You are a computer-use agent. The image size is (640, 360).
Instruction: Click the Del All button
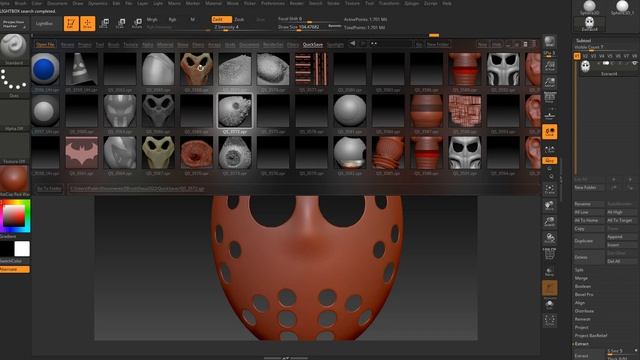(x=622, y=261)
